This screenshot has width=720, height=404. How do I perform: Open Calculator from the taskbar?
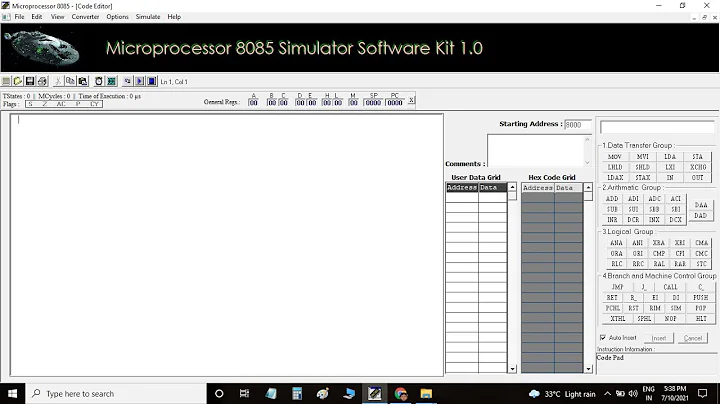tap(297, 393)
